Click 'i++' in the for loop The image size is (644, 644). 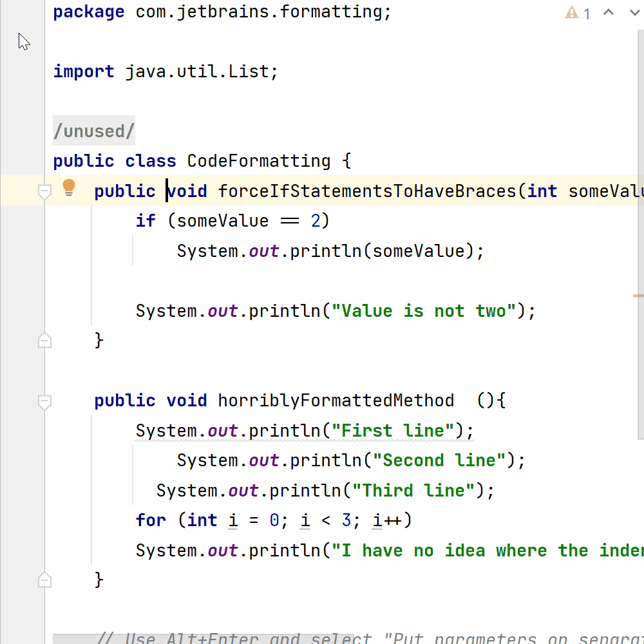[387, 520]
